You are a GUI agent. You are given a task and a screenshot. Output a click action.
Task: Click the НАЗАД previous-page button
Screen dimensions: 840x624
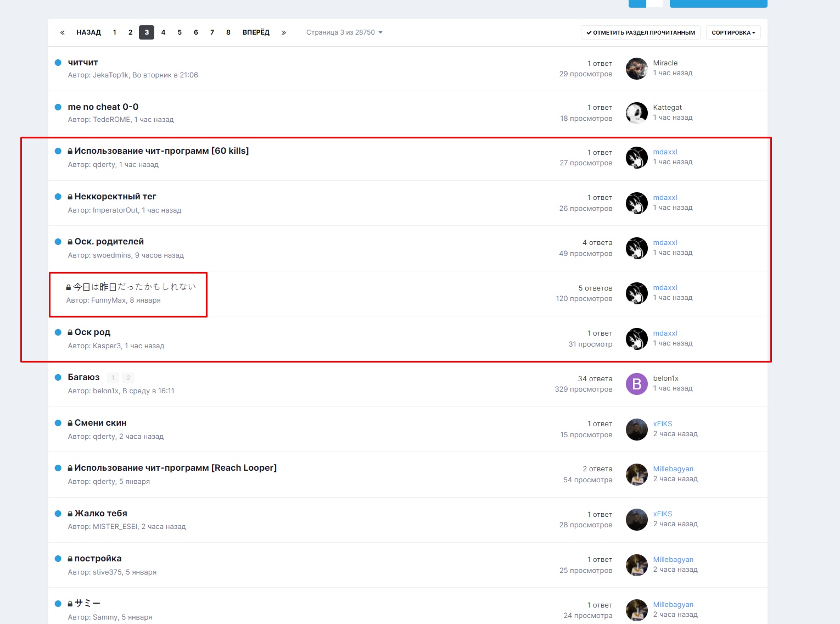pyautogui.click(x=88, y=32)
